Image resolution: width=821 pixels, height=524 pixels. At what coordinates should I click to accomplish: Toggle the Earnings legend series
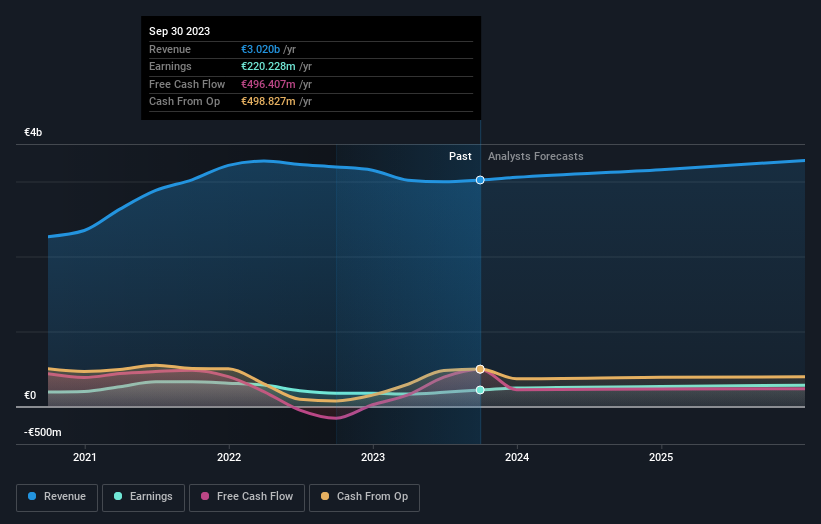point(143,497)
